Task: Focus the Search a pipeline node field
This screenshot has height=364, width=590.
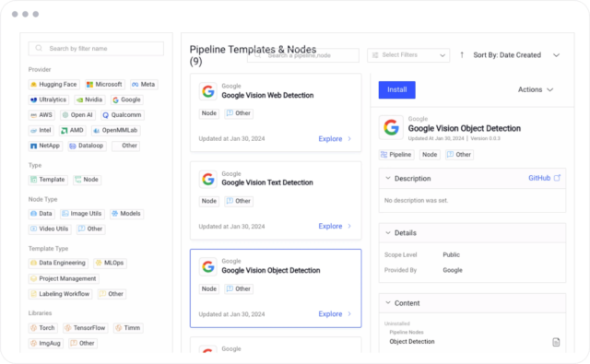Action: [303, 55]
